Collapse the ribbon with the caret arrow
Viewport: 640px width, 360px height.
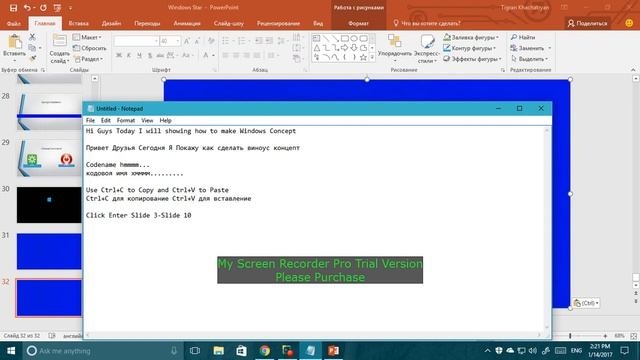click(x=633, y=70)
